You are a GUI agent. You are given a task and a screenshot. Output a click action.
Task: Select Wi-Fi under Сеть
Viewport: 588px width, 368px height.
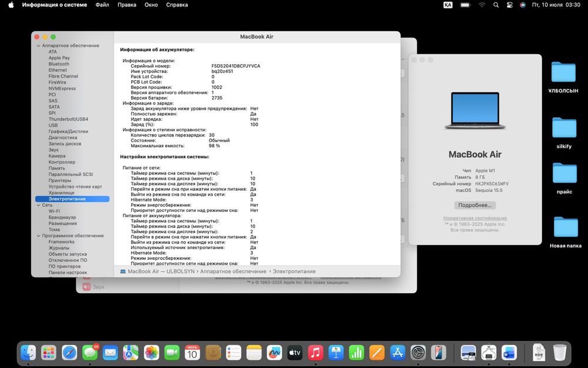[x=54, y=211]
